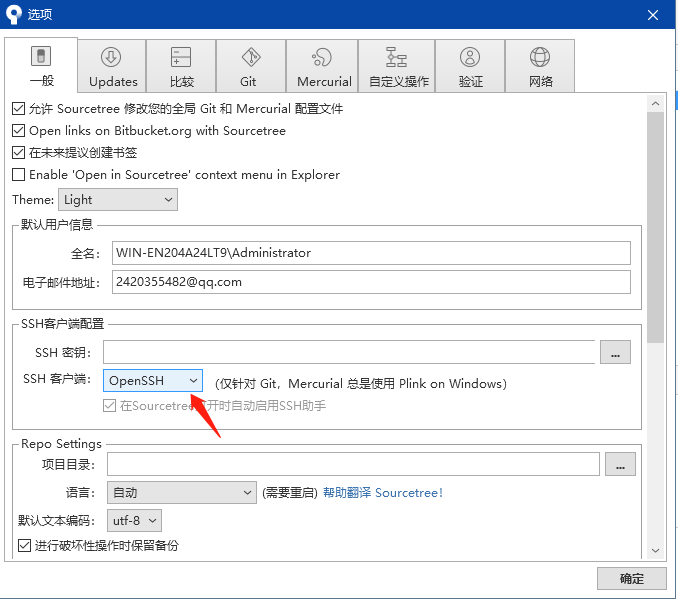Toggle allow Sourcetree to modify global Git config
The image size is (678, 599).
[x=18, y=109]
